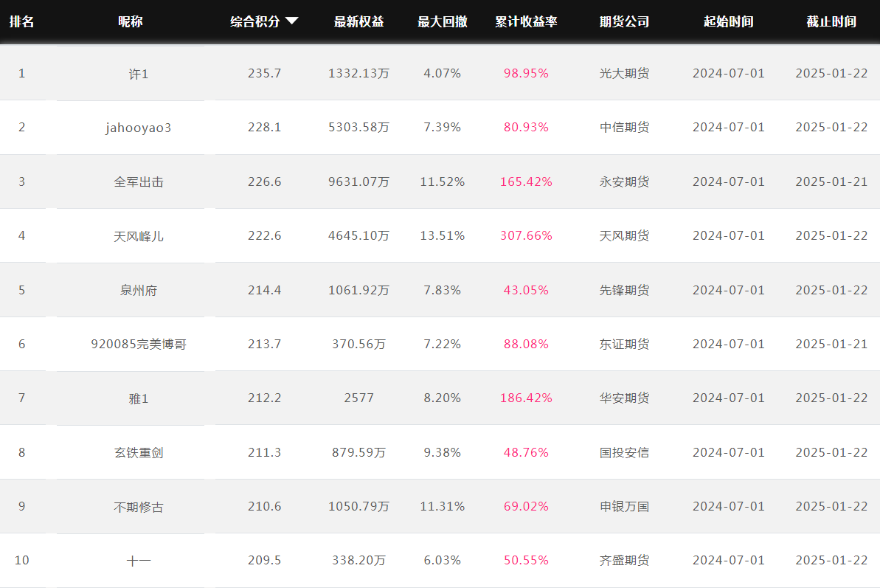This screenshot has height=588, width=880.
Task: Open nickname 泉州府
Action: pos(139,290)
